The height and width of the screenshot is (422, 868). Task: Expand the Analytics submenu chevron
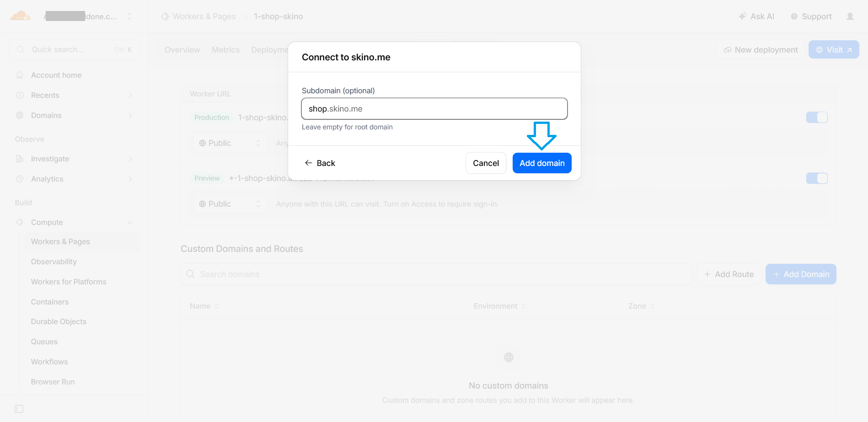click(x=130, y=179)
